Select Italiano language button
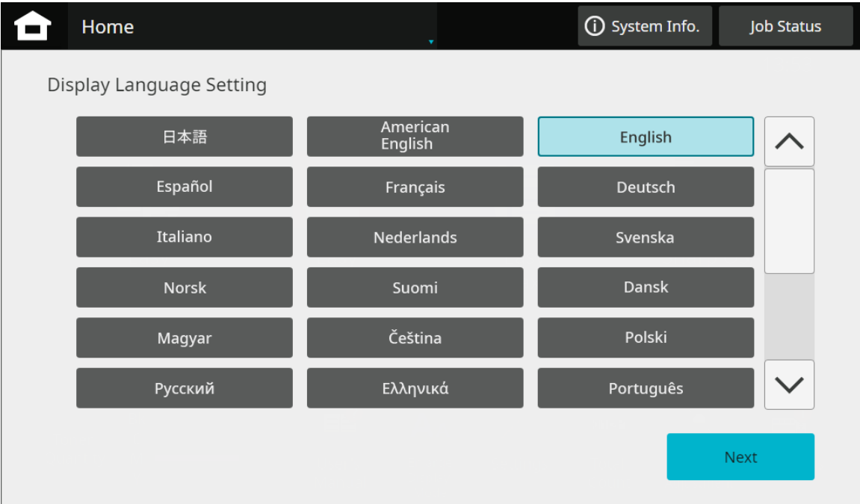This screenshot has width=860, height=504. (x=185, y=237)
